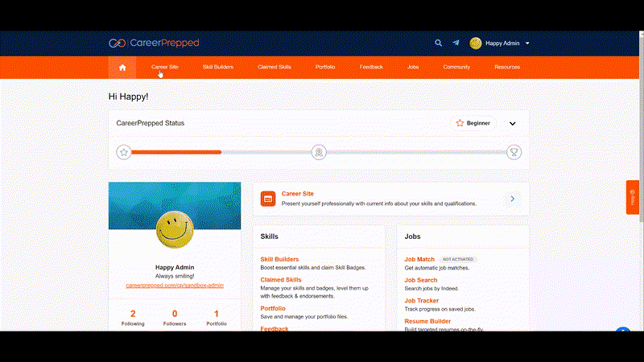Click the ribbon badge milestone icon
This screenshot has width=644, height=362.
coord(319,152)
